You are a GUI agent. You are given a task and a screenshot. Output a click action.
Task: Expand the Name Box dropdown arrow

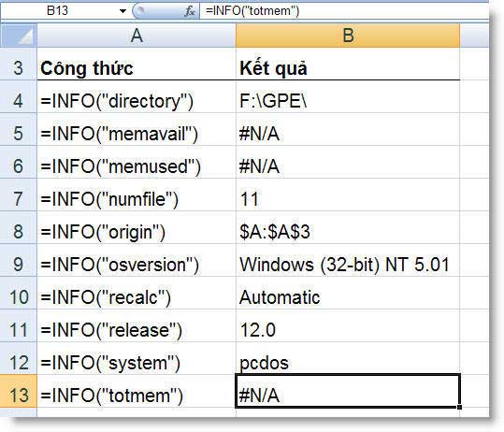[x=122, y=11]
